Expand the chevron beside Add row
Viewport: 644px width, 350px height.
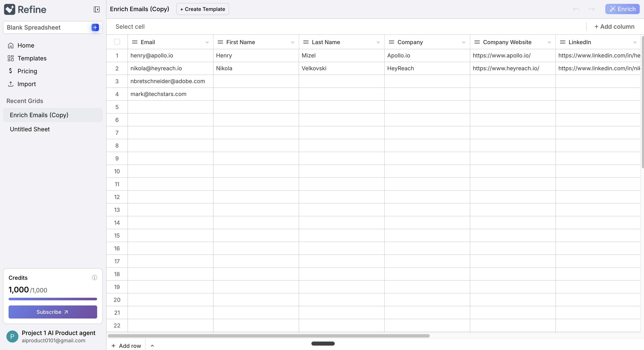click(152, 346)
